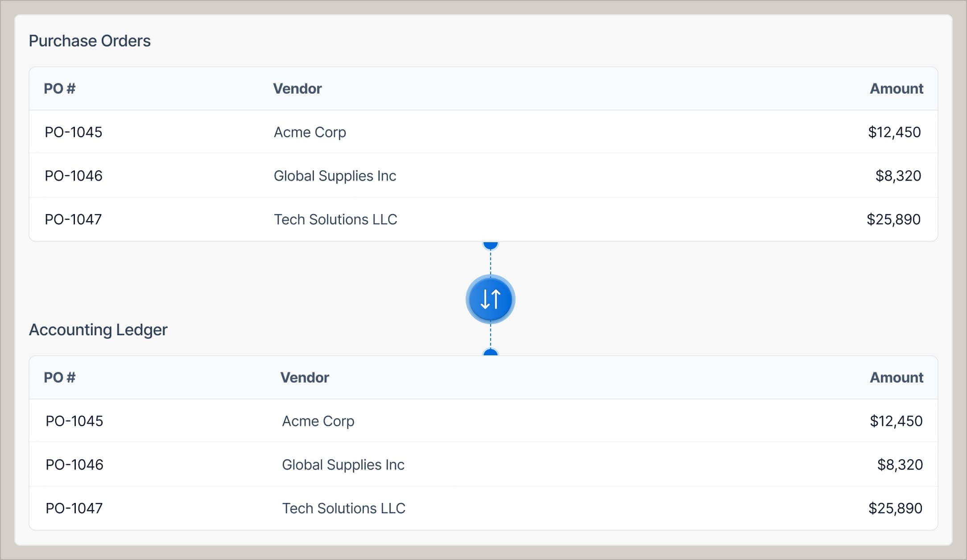Click PO-1045 row in Accounting Ledger

tap(73, 420)
